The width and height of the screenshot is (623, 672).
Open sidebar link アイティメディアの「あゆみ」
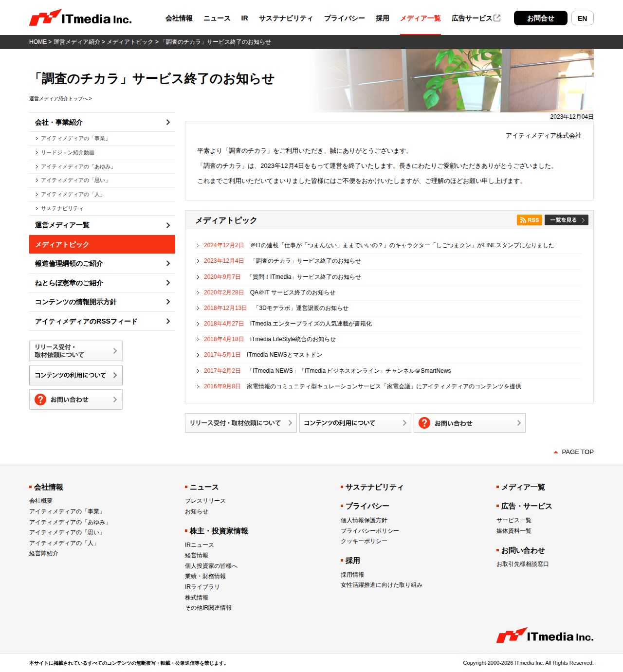78,167
